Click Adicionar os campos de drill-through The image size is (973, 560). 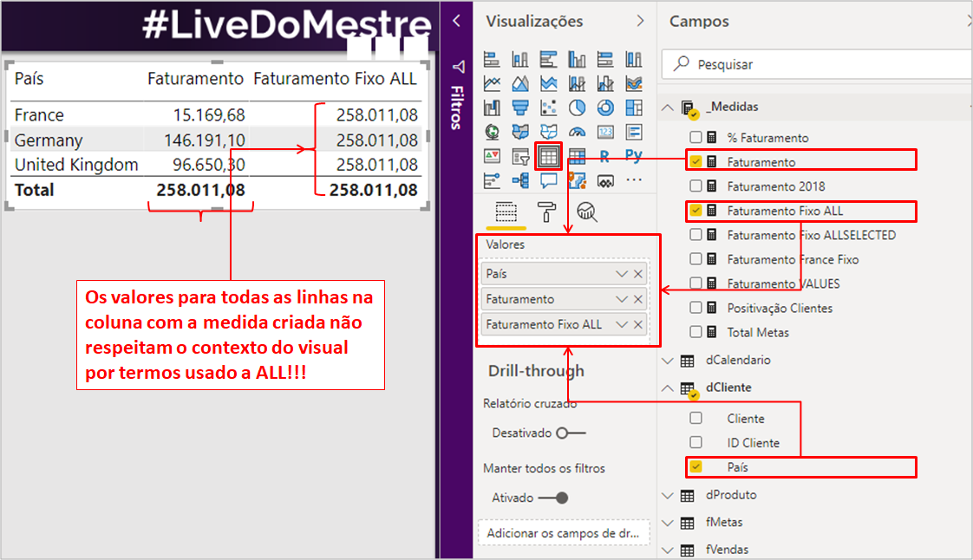tap(564, 532)
